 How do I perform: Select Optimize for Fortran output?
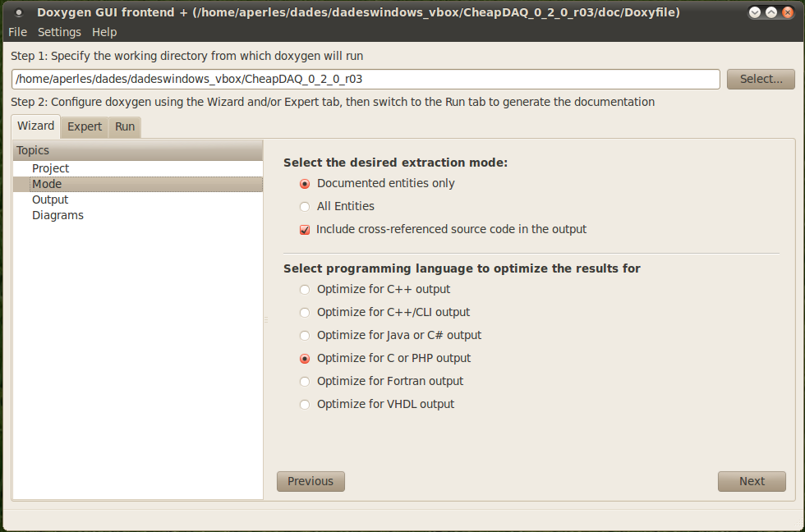pos(381,381)
